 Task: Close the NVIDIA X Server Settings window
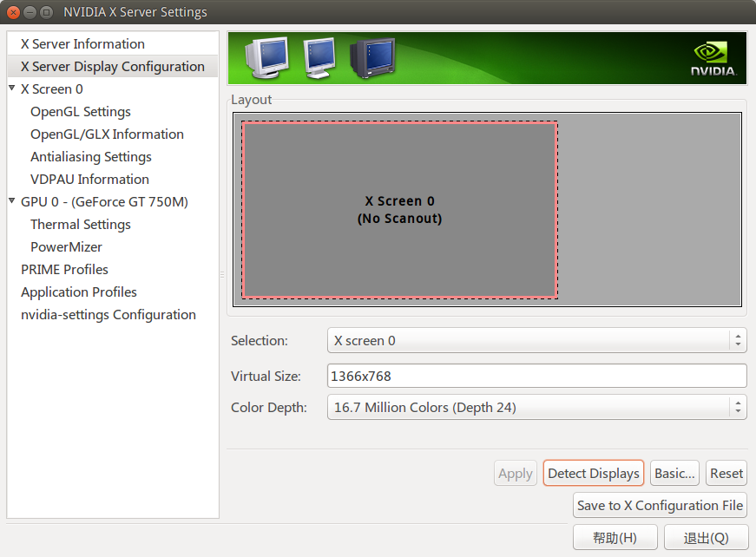tap(14, 12)
